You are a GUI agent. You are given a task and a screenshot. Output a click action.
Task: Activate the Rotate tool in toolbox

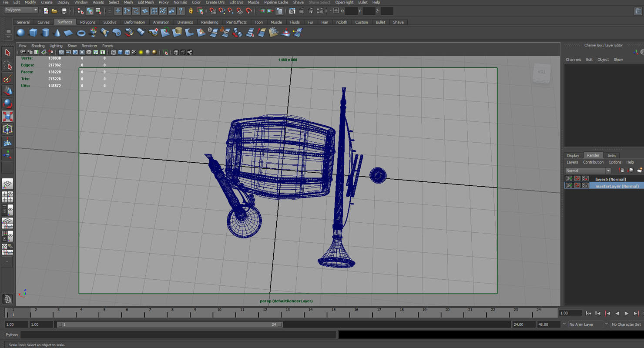[7, 104]
